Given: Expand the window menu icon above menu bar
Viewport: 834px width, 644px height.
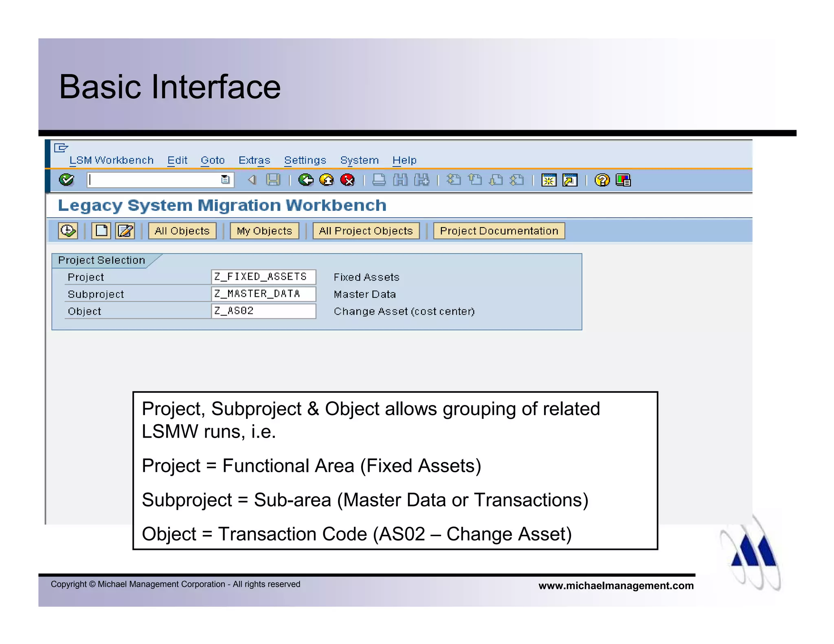Looking at the screenshot, I should point(61,147).
